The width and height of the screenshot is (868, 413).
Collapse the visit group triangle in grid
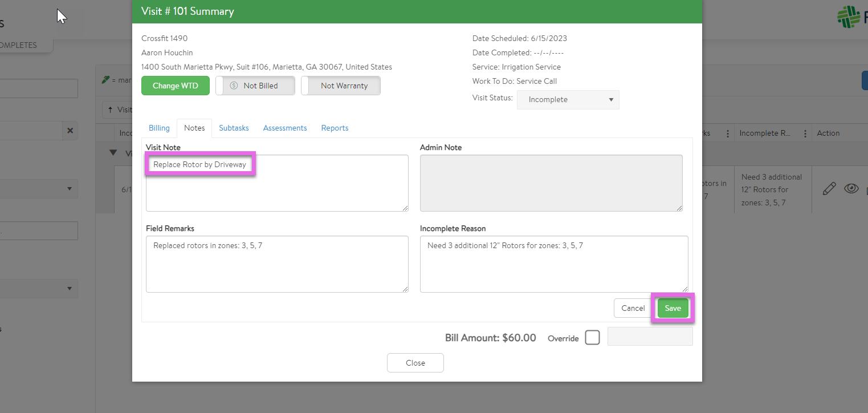(x=113, y=153)
